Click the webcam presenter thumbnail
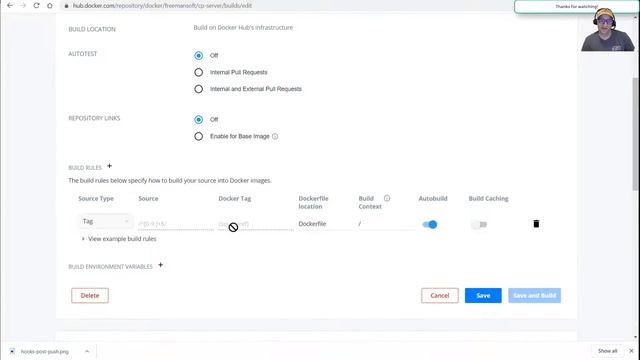Image resolution: width=640 pixels, height=360 pixels. pyautogui.click(x=608, y=29)
